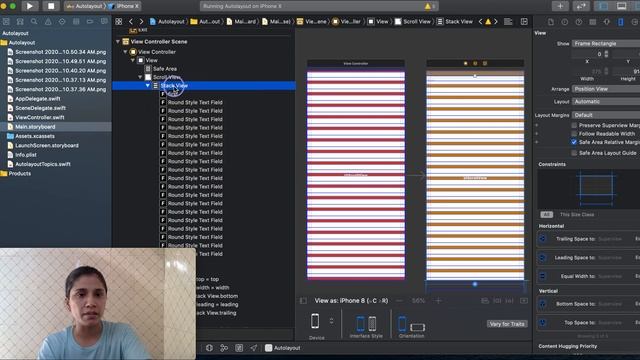The image size is (640, 360).
Task: Click the X value stepper
Action: point(606,54)
